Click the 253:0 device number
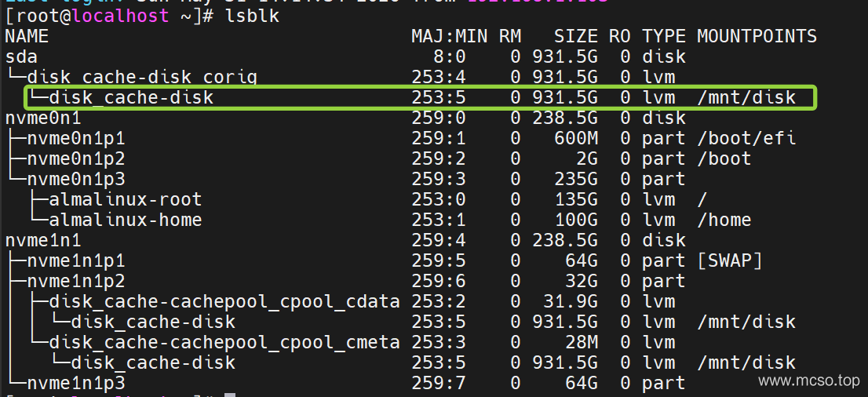This screenshot has width=868, height=397. [439, 199]
